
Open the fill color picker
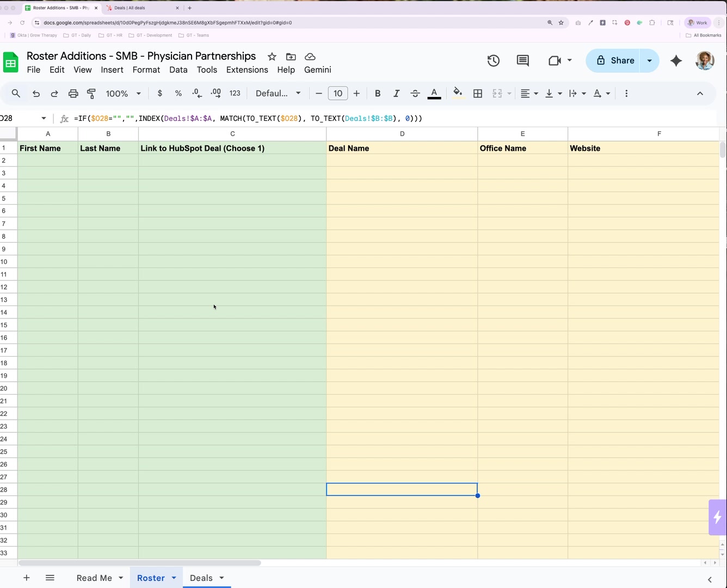[458, 94]
